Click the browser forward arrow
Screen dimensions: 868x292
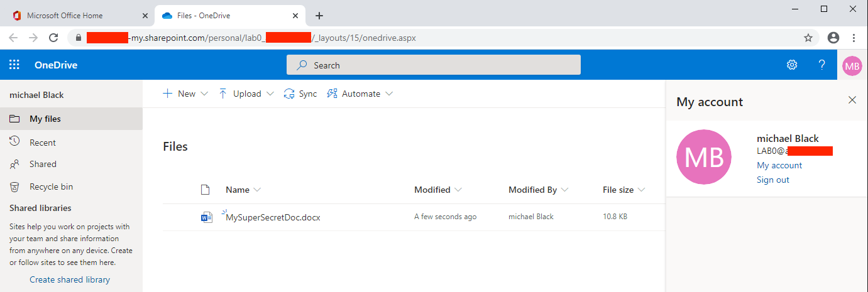click(x=33, y=38)
